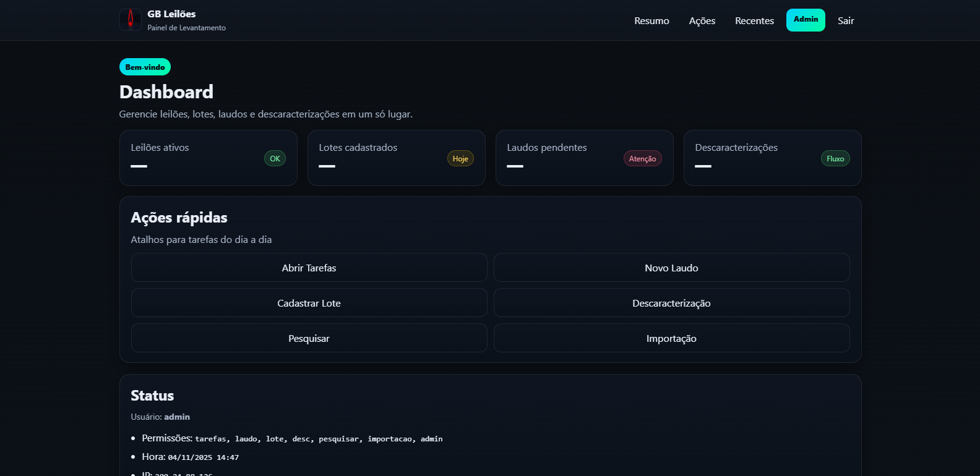Click the Hoje badge on Lotes cadastrados
Screen dimensions: 980x476
click(460, 159)
